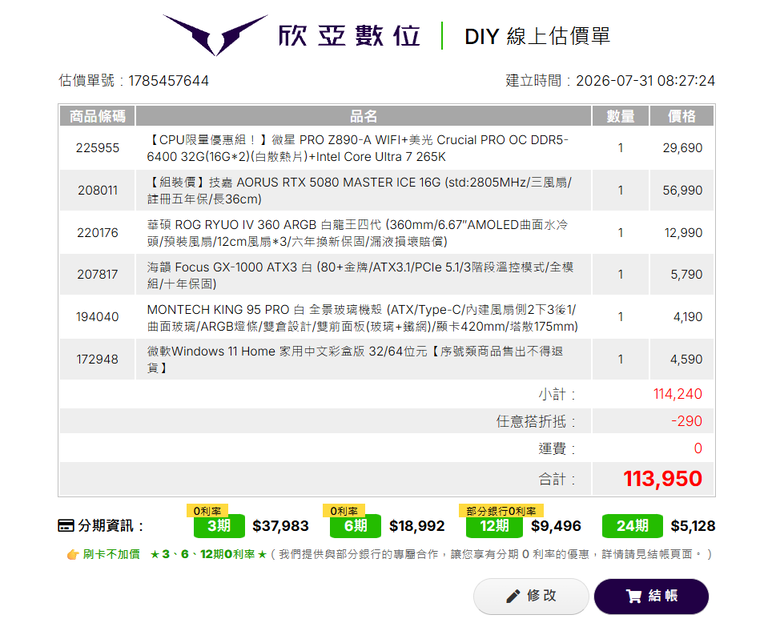The image size is (780, 643).
Task: Click the pointing hand icon beside 刷卡不加價
Action: [73, 554]
